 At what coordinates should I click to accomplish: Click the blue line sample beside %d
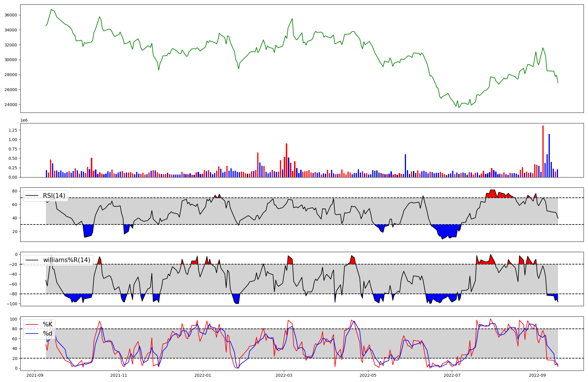[32, 334]
